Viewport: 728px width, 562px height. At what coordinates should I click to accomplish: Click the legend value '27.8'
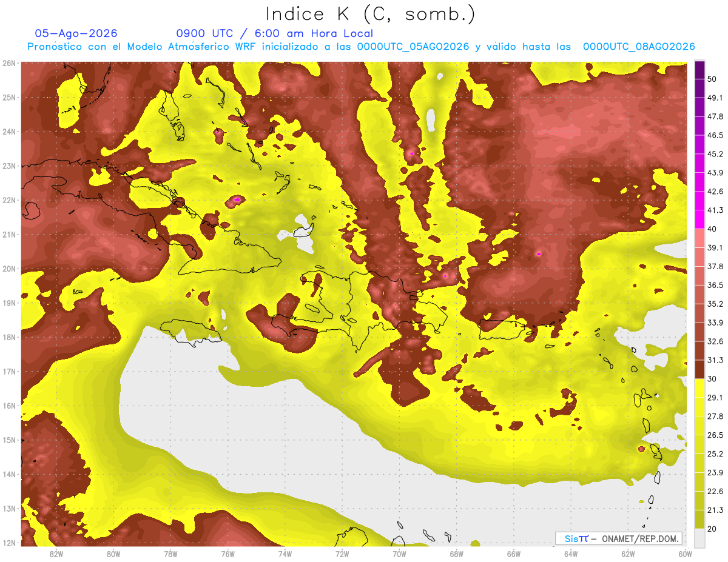pos(715,416)
